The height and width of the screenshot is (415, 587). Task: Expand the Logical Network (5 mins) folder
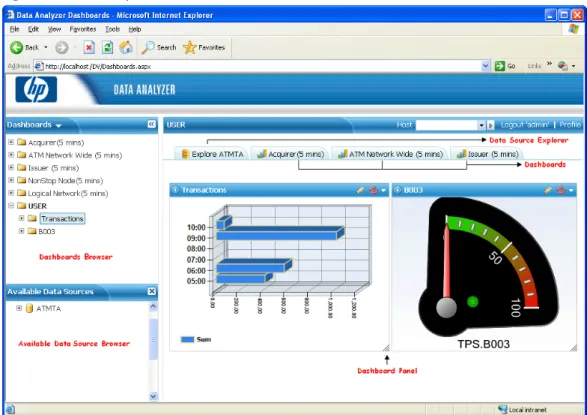pos(11,193)
